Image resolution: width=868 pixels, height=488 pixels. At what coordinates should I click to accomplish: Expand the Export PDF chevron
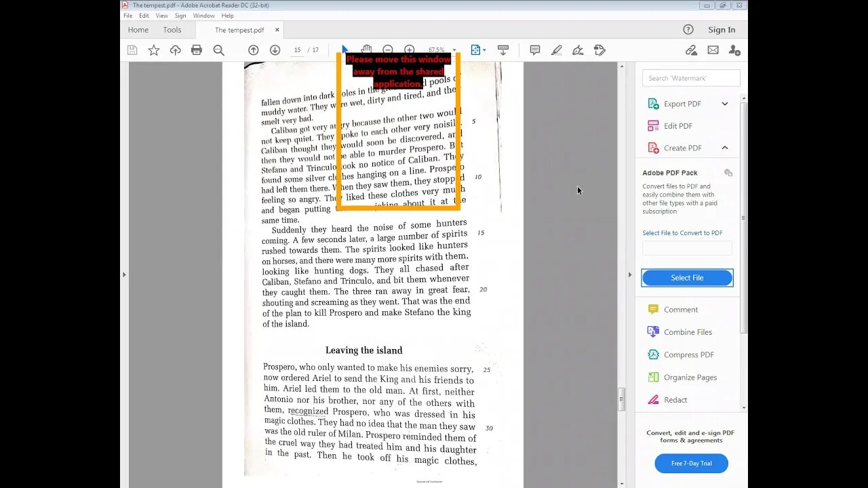click(x=725, y=104)
